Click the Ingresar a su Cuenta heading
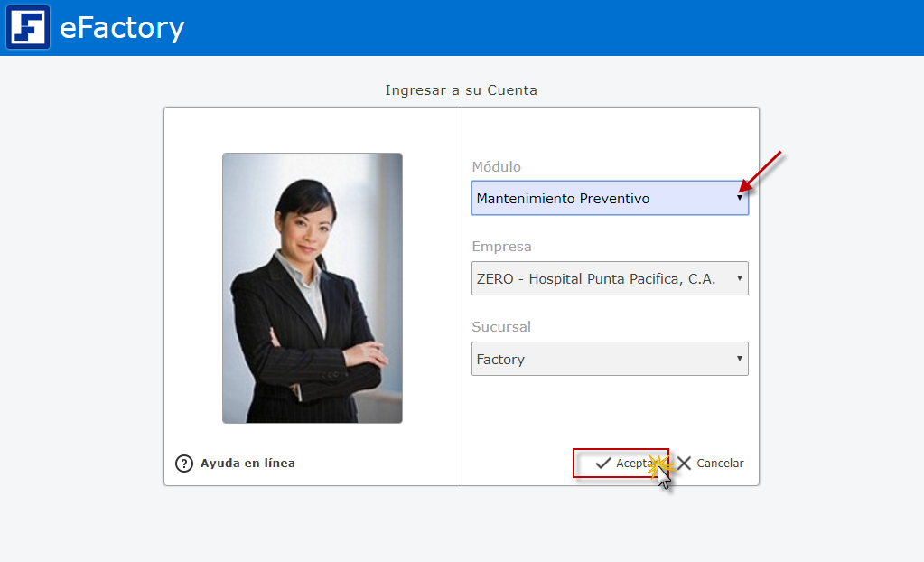The height and width of the screenshot is (562, 924). [x=461, y=90]
